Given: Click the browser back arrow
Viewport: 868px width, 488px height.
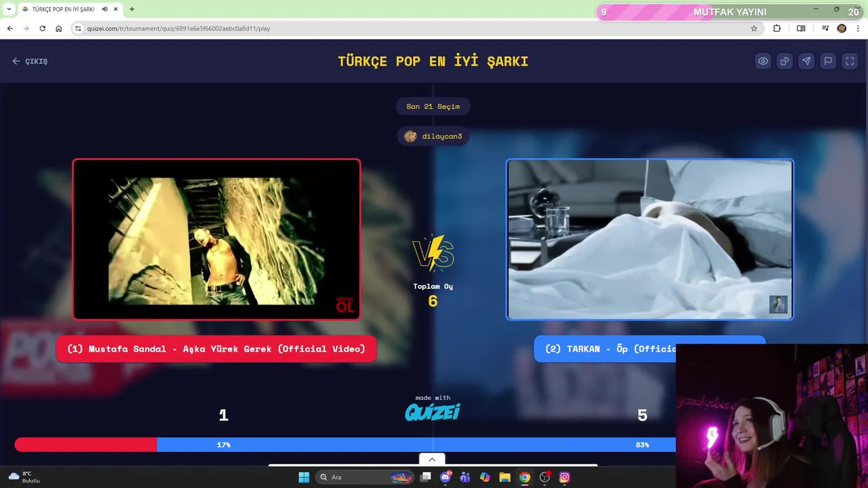Looking at the screenshot, I should coord(10,28).
